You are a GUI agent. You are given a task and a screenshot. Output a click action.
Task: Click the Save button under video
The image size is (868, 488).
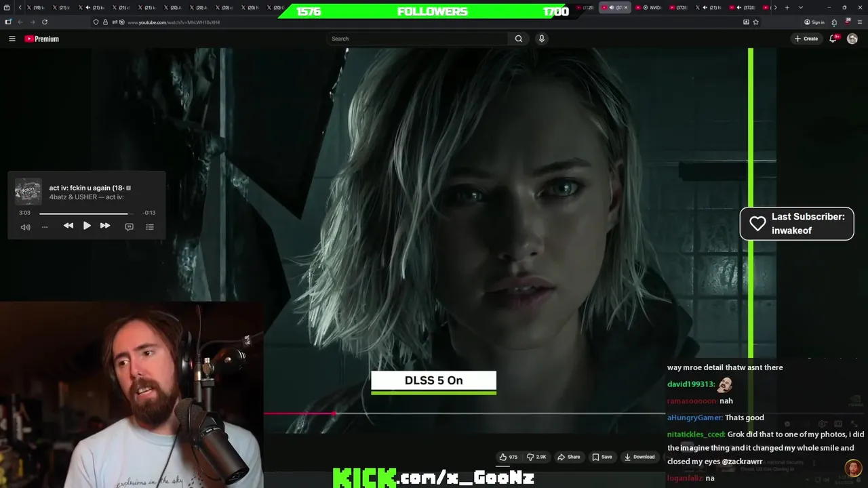[601, 457]
